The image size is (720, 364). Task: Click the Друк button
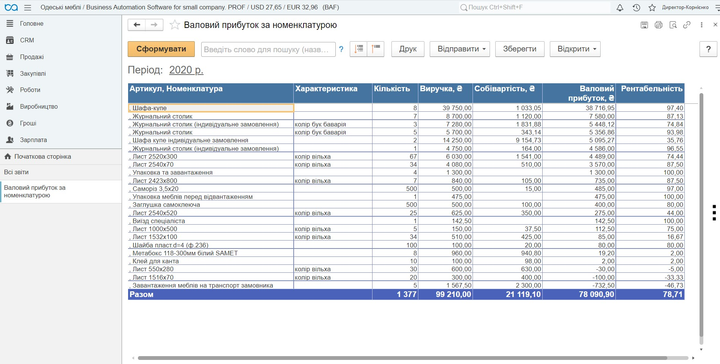click(408, 49)
